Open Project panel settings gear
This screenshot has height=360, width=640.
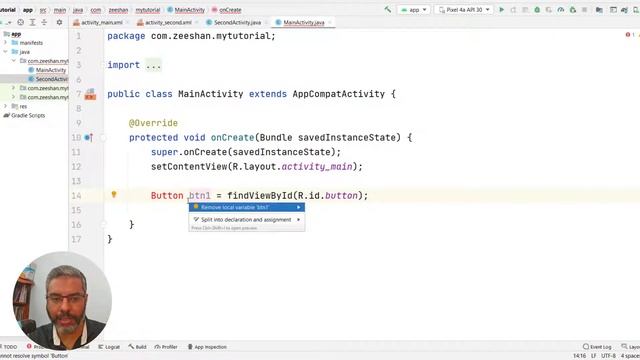click(59, 22)
